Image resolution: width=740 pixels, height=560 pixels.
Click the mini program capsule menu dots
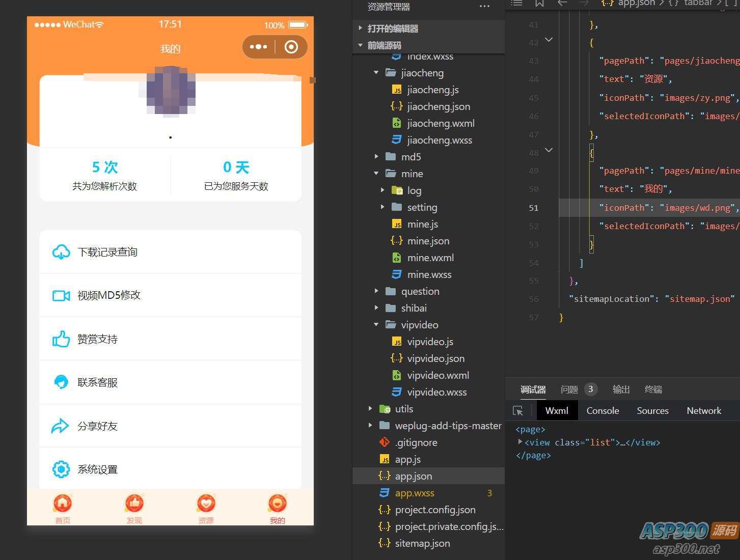point(258,47)
